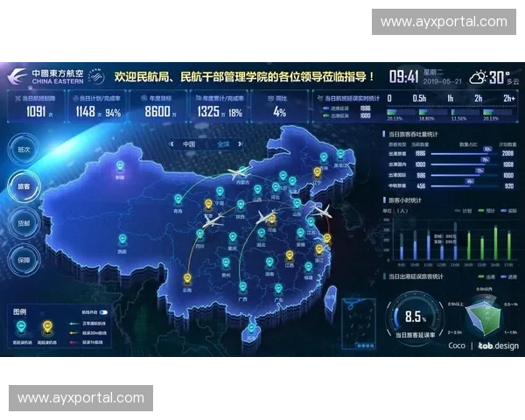This screenshot has height=420, width=525.
Task: Click the yellow high-delay airport legend pin
Action: point(47,327)
